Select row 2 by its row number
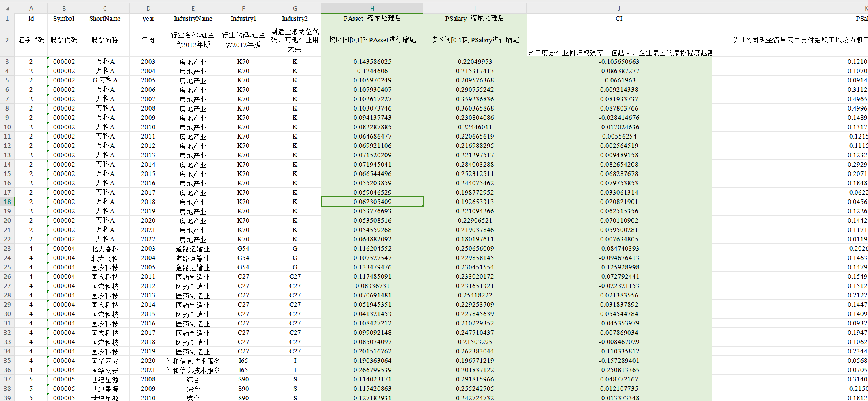 (7, 40)
